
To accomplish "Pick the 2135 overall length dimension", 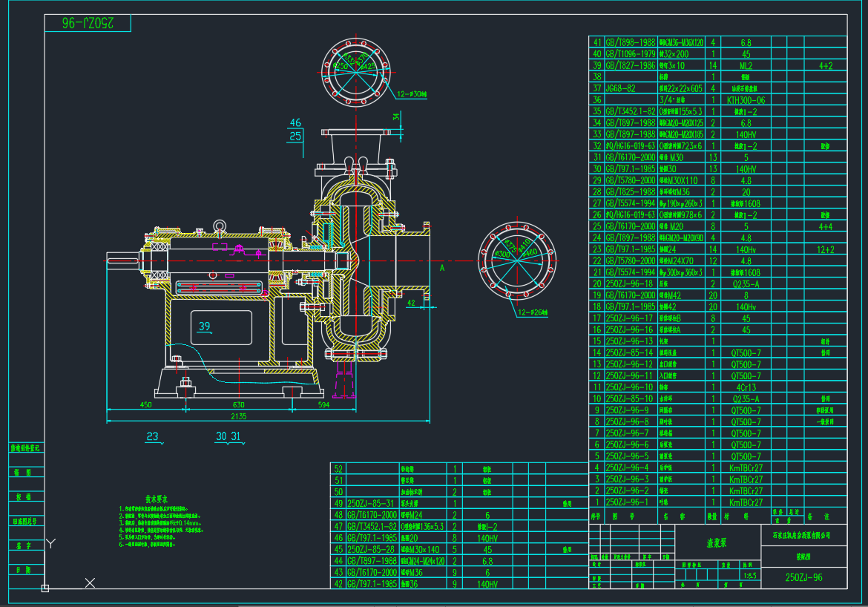I will point(238,416).
